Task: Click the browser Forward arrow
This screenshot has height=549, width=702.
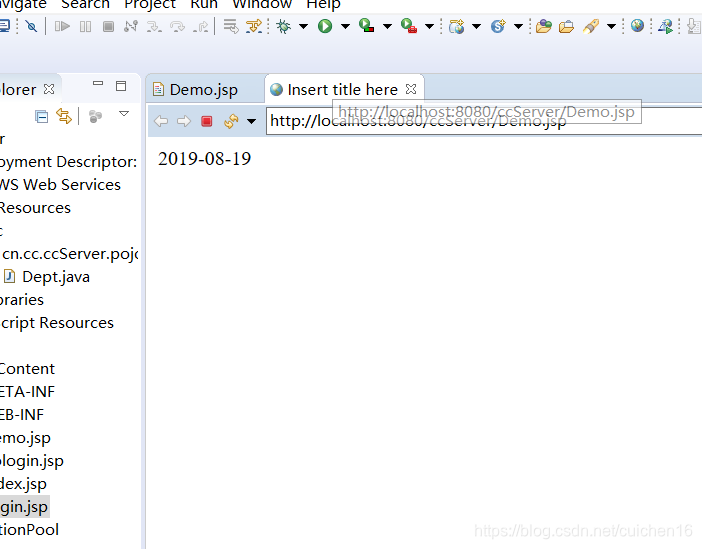Action: (x=184, y=121)
